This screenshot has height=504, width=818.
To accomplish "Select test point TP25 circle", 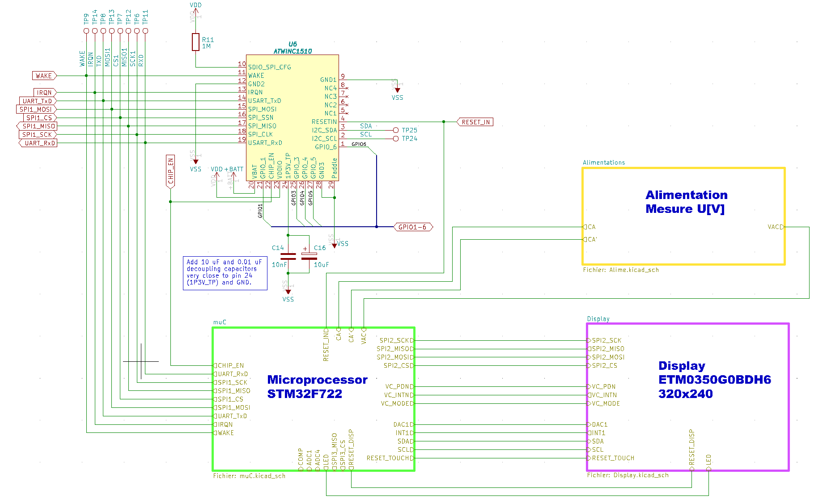I will pyautogui.click(x=396, y=130).
